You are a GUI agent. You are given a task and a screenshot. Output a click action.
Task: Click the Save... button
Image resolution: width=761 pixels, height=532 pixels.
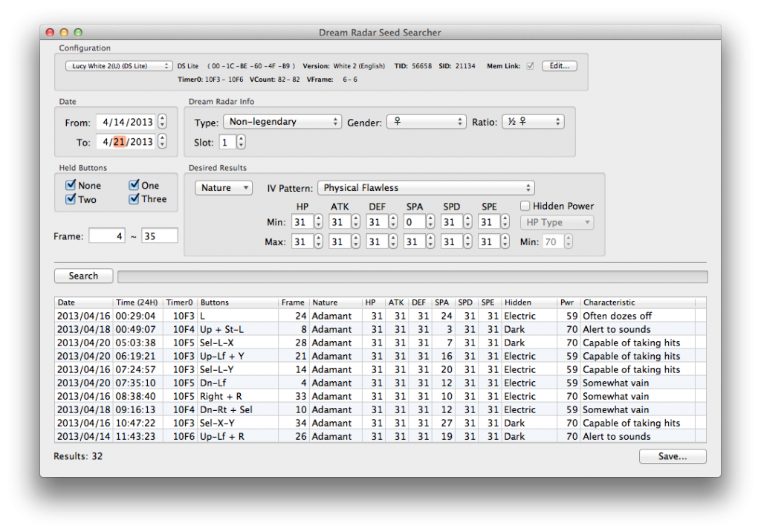point(672,456)
